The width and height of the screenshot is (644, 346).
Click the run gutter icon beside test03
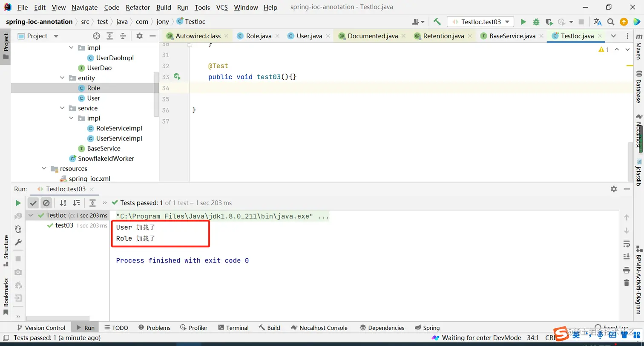tap(177, 77)
